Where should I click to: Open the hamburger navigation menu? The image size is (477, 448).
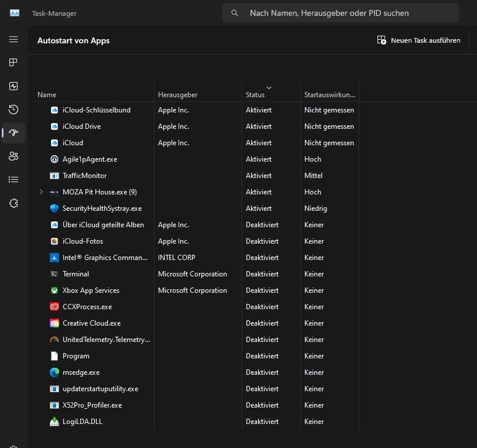point(13,39)
